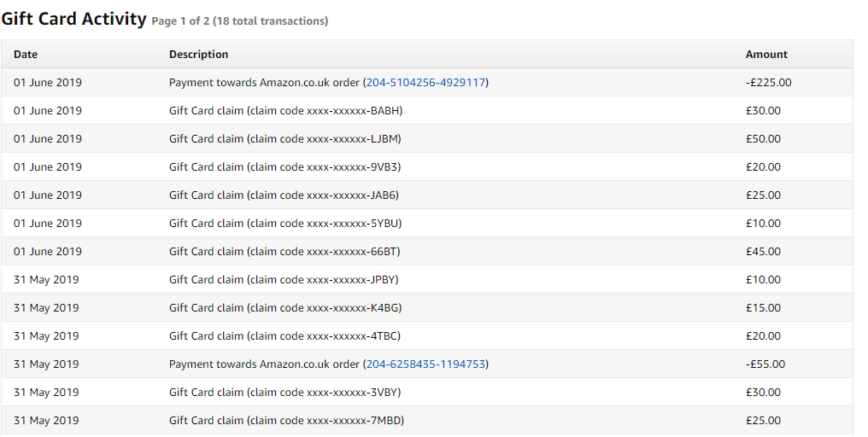Click the claim code ending BABH row
Screen dimensions: 868x437
285,111
